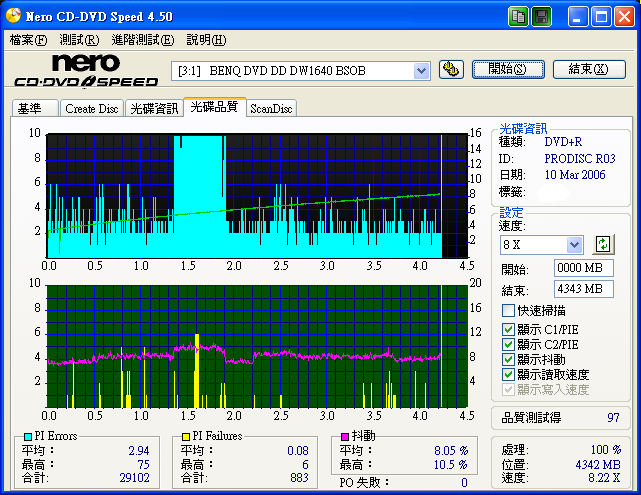Click the cyan PI Errors legend square
The width and height of the screenshot is (641, 495).
click(26, 437)
